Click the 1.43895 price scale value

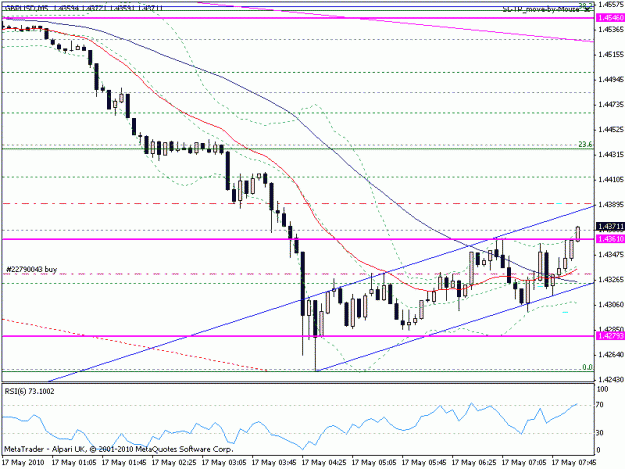(611, 204)
